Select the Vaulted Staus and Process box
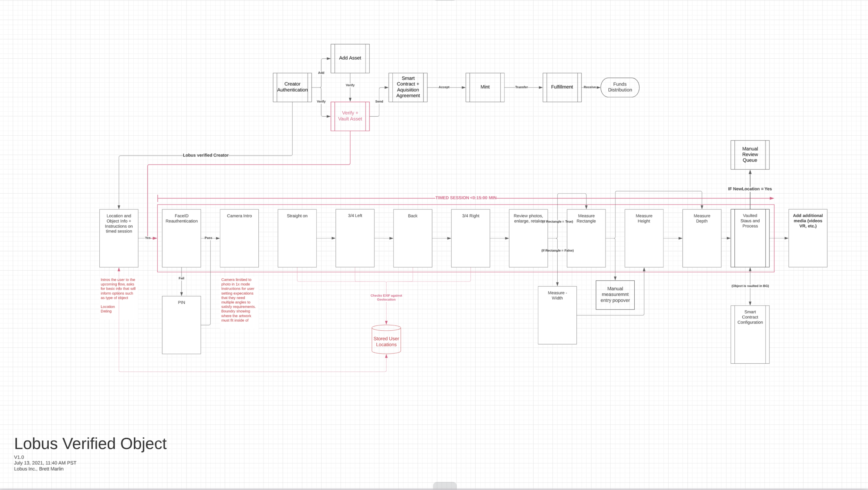The width and height of the screenshot is (868, 490). [750, 238]
